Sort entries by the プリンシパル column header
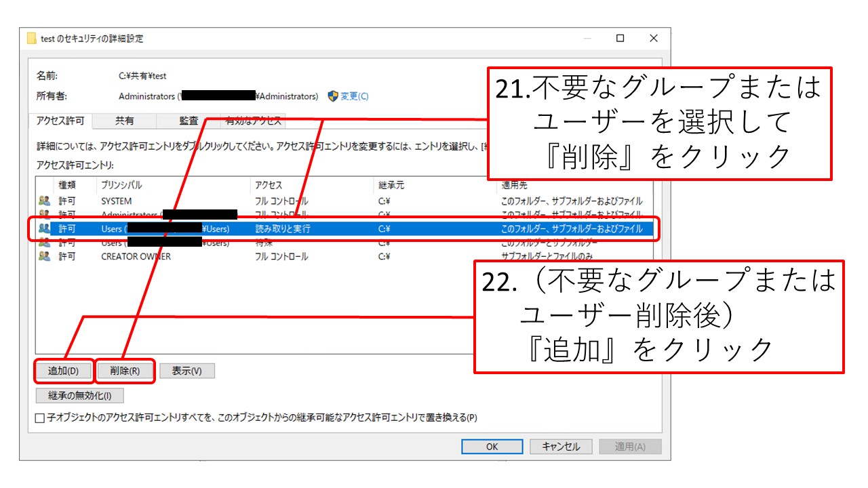 pos(122,185)
